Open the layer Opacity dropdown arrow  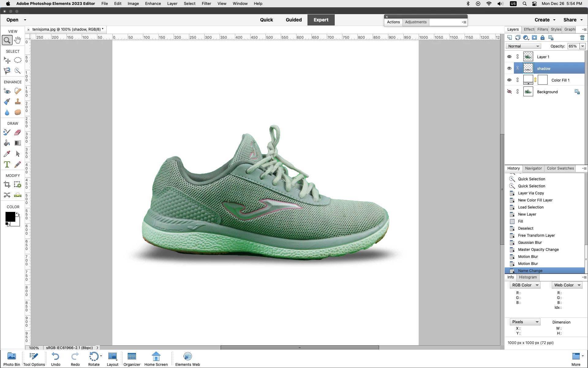pos(582,46)
